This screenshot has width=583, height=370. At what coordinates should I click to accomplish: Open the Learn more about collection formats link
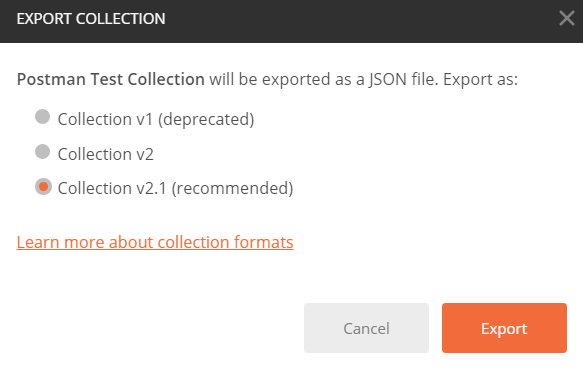point(155,242)
